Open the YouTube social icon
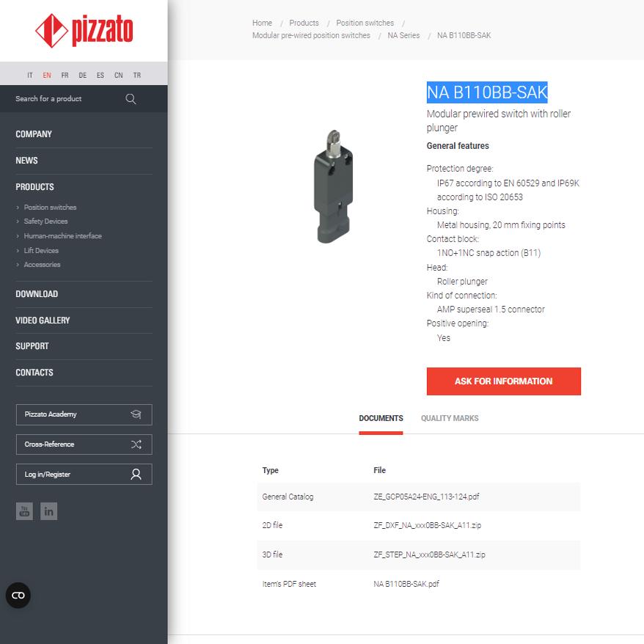Viewport: 644px width, 644px height. click(24, 511)
